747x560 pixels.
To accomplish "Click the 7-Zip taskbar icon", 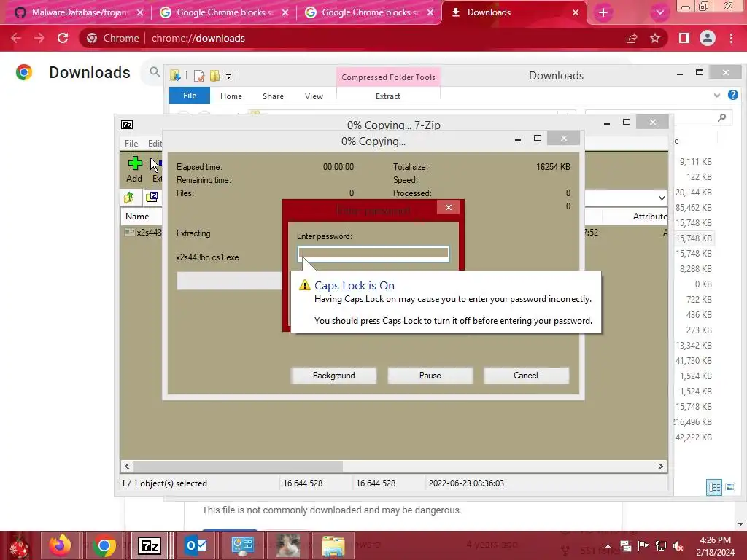I will click(x=149, y=545).
